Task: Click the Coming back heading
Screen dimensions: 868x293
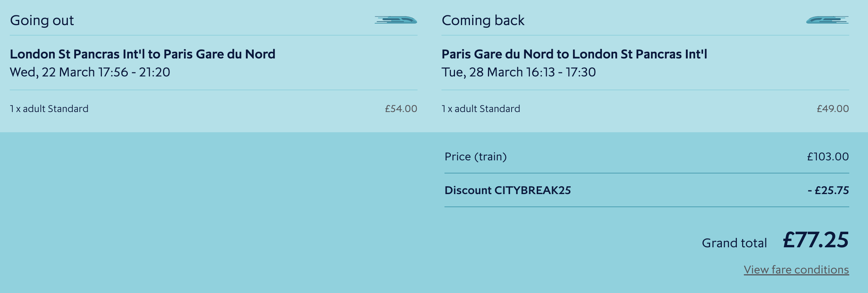Action: (483, 20)
